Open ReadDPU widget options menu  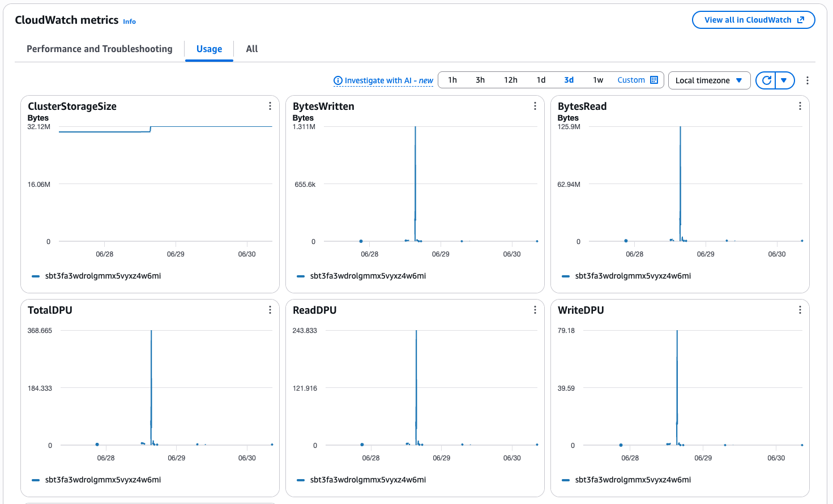(535, 310)
